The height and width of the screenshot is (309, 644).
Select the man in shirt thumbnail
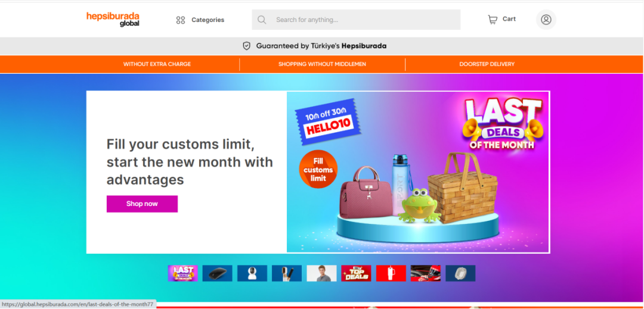[321, 273]
